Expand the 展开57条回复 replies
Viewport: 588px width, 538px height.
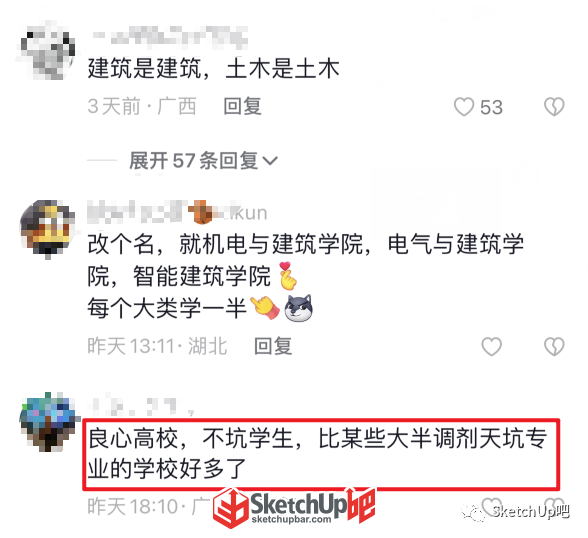click(203, 161)
